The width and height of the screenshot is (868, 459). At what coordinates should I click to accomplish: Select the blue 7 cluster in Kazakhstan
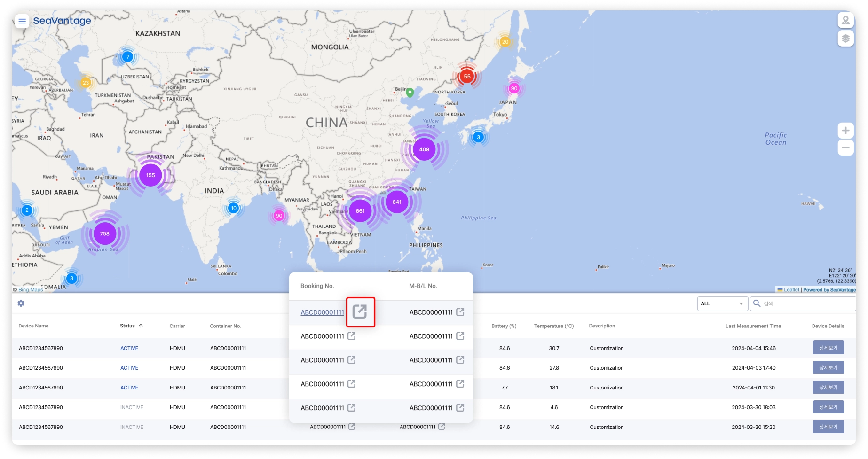(127, 57)
